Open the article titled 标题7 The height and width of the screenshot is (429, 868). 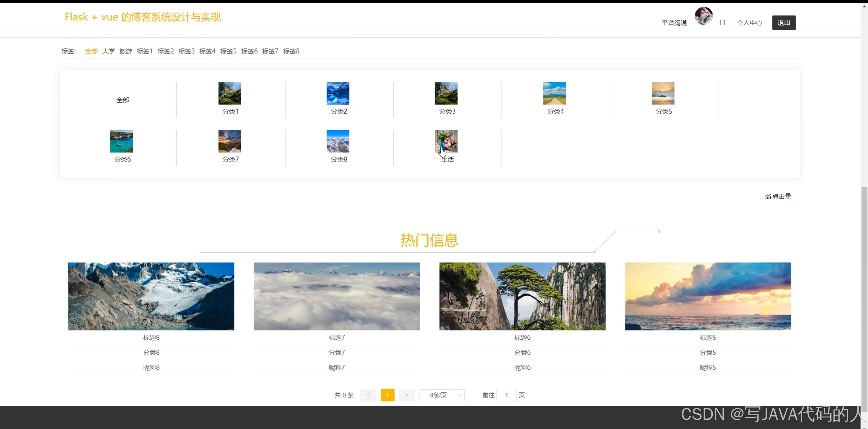tap(337, 337)
